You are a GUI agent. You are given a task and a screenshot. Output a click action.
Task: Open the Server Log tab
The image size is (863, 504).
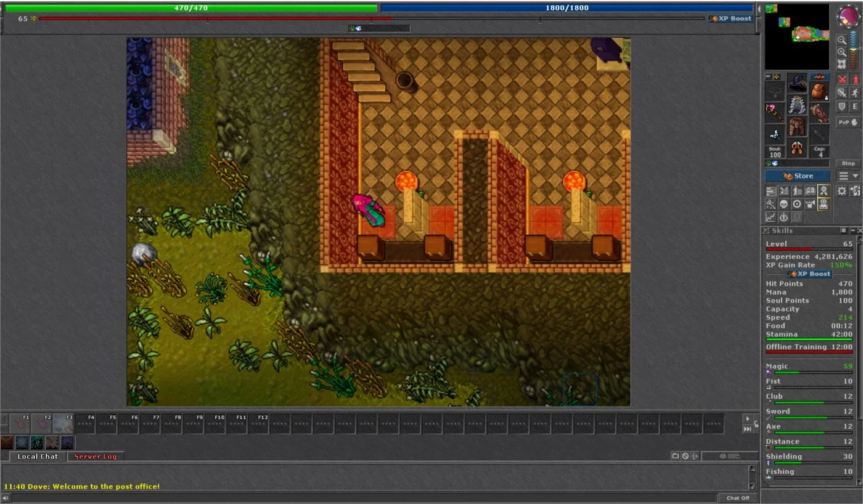(x=95, y=457)
